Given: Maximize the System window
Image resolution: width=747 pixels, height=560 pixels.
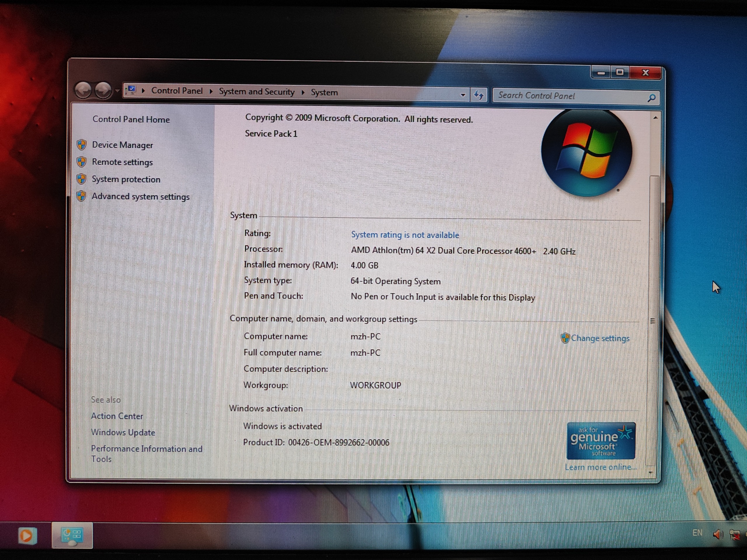Looking at the screenshot, I should pyautogui.click(x=620, y=72).
